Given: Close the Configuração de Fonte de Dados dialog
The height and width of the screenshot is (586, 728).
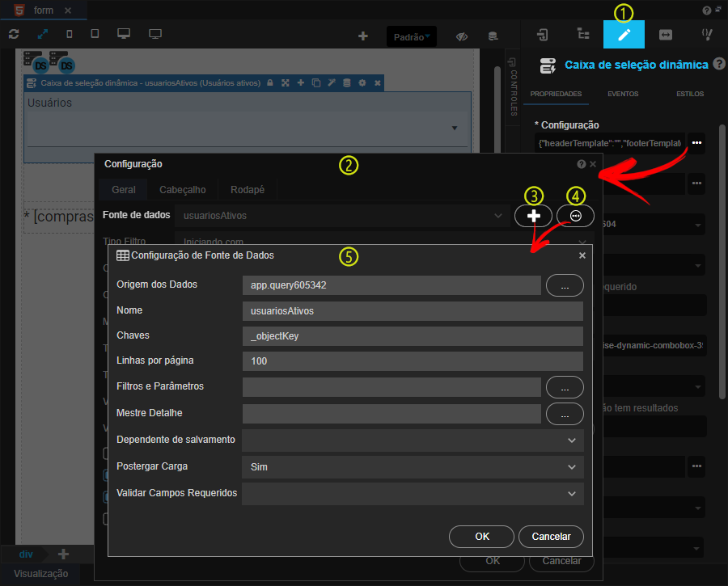Looking at the screenshot, I should [582, 255].
